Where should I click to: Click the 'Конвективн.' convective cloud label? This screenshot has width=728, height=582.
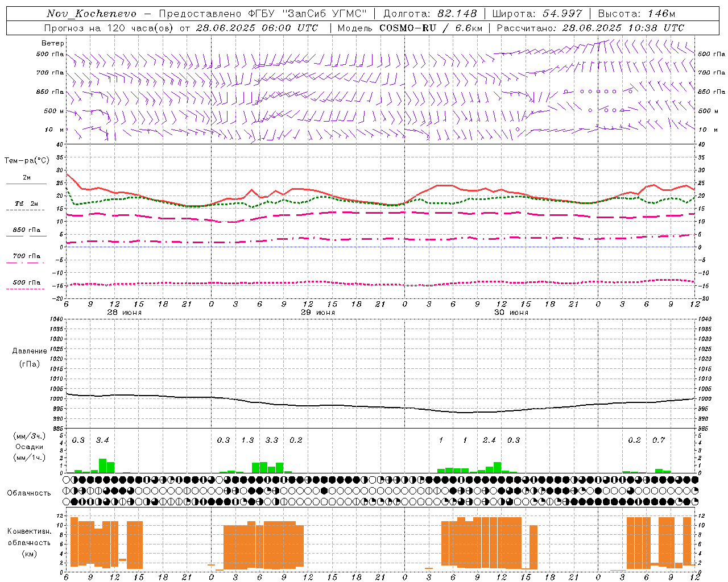30,531
